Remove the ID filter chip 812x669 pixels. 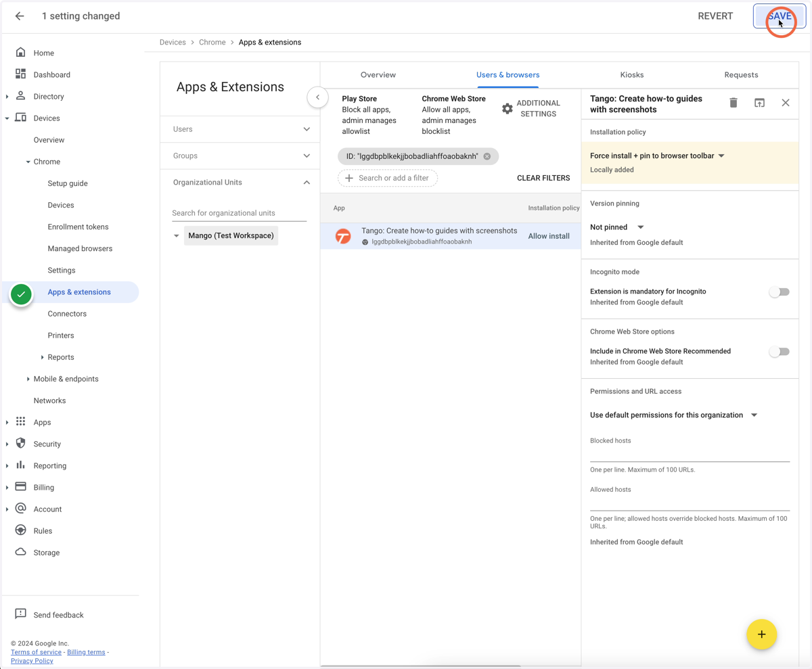click(487, 156)
